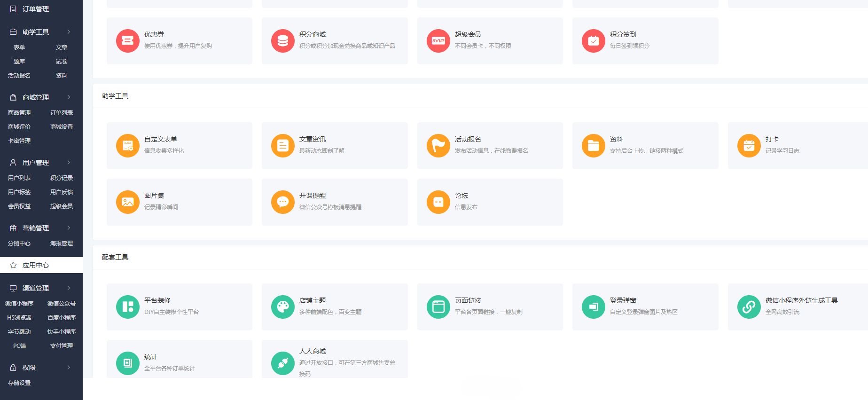Click 活动报名 in the sidebar
The width and height of the screenshot is (868, 400).
pyautogui.click(x=19, y=76)
